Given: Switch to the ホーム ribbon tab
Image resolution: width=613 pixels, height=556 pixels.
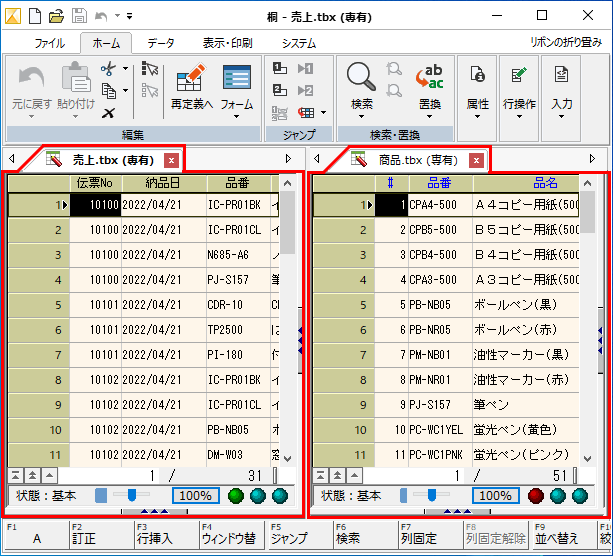Looking at the screenshot, I should [106, 43].
